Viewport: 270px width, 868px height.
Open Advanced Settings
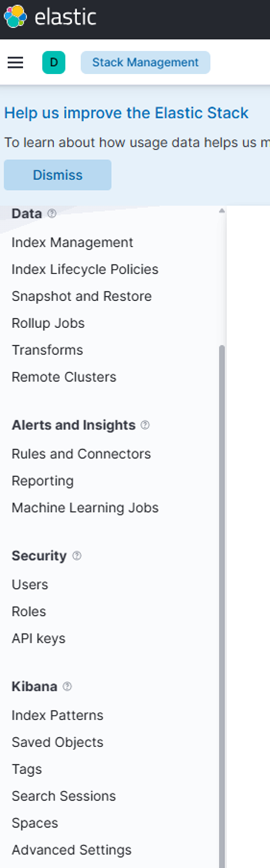(x=71, y=850)
